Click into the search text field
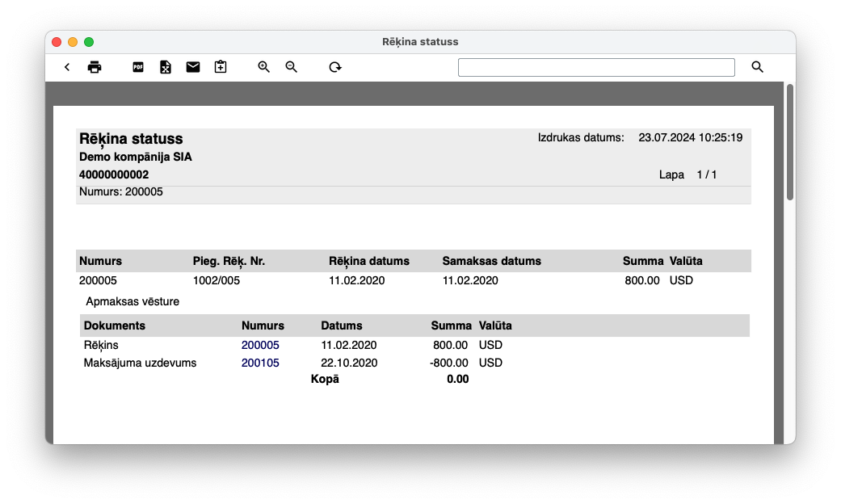This screenshot has height=504, width=841. pyautogui.click(x=596, y=67)
